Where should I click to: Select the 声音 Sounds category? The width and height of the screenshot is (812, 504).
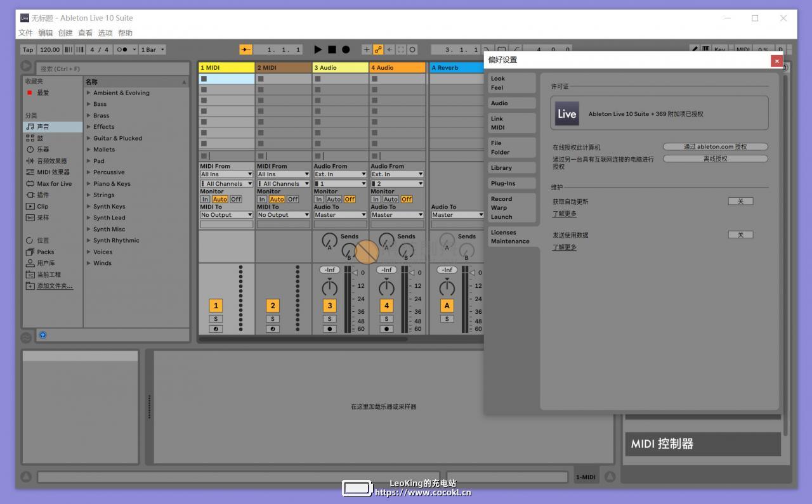coord(53,127)
